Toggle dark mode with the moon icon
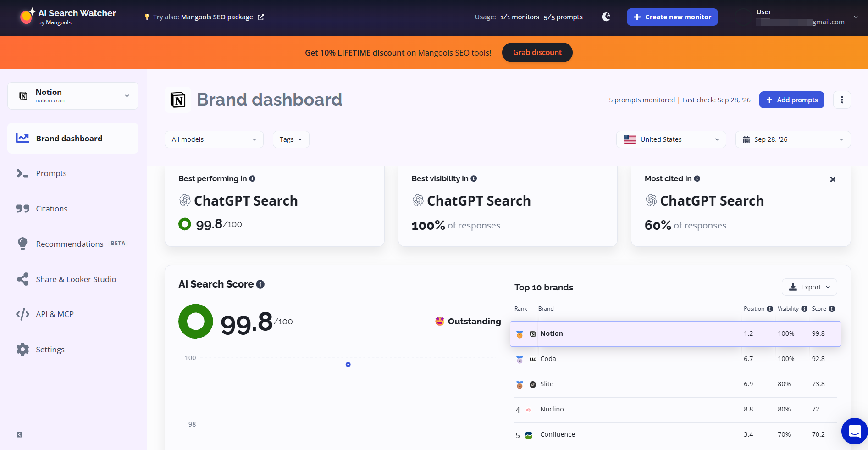 [x=606, y=17]
